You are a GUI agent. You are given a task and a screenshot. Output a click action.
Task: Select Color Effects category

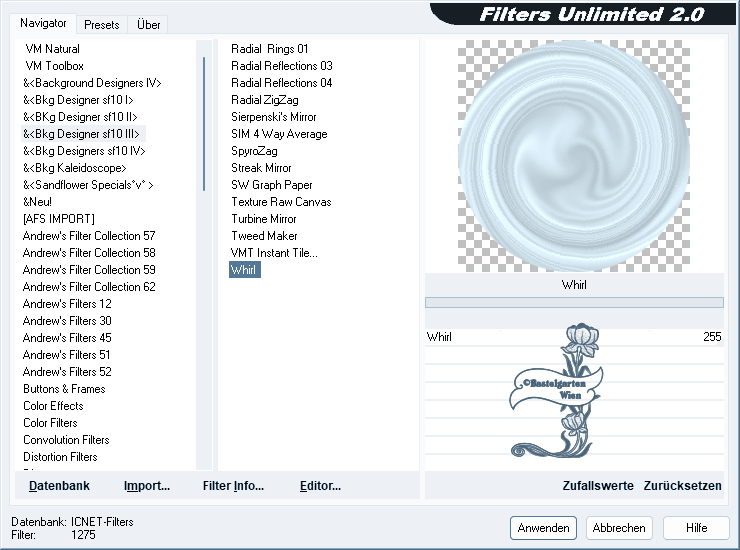click(53, 406)
